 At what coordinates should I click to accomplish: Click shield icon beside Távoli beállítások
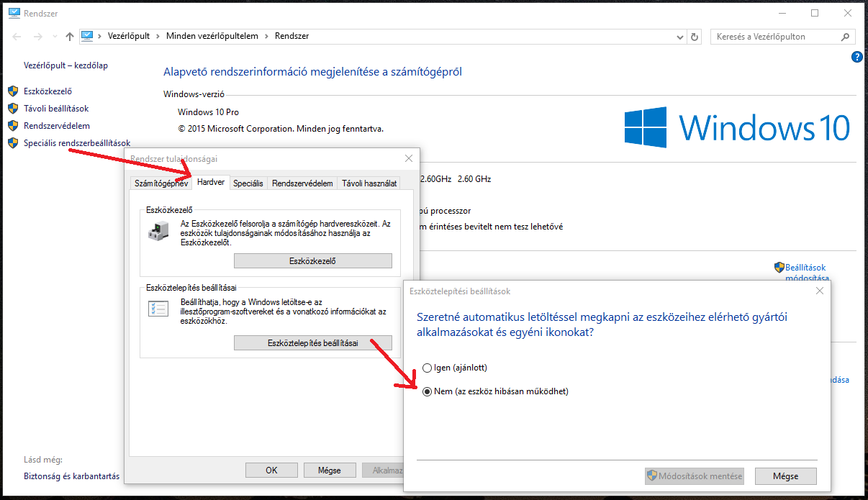pos(12,109)
